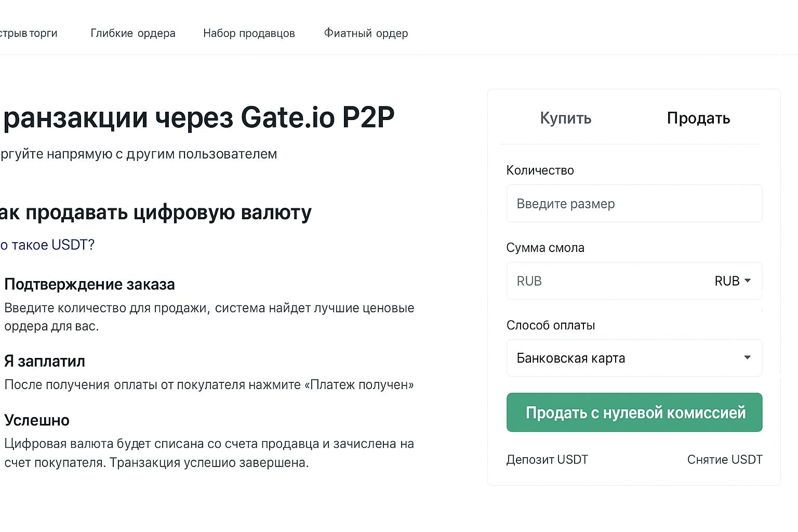This screenshot has width=798, height=532.
Task: Open the RUB currency dropdown arrow
Action: tap(748, 281)
